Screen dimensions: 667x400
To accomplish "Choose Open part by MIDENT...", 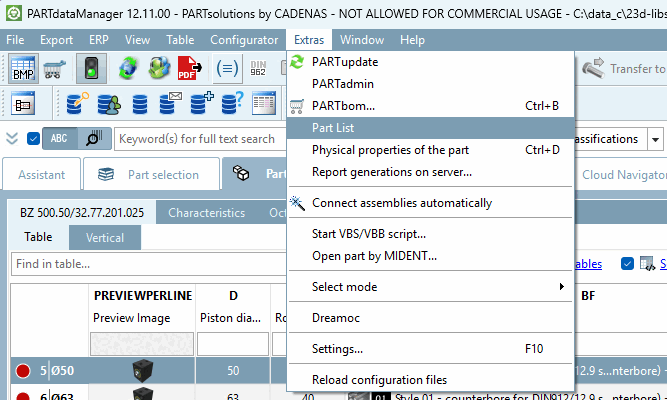I will pyautogui.click(x=430, y=256).
